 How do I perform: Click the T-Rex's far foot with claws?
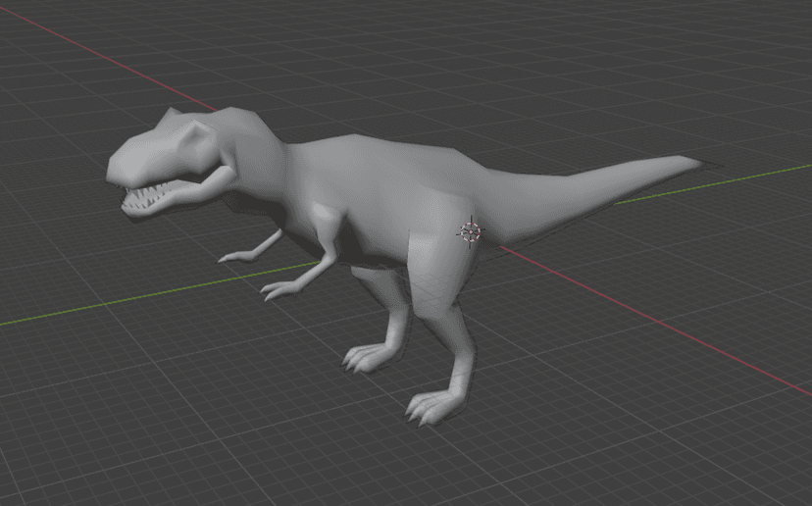pyautogui.click(x=365, y=357)
